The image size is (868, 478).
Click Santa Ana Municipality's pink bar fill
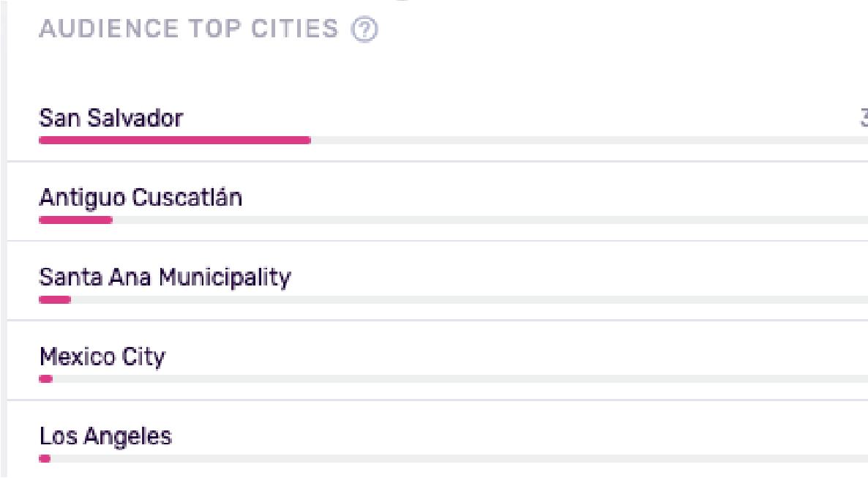(55, 299)
